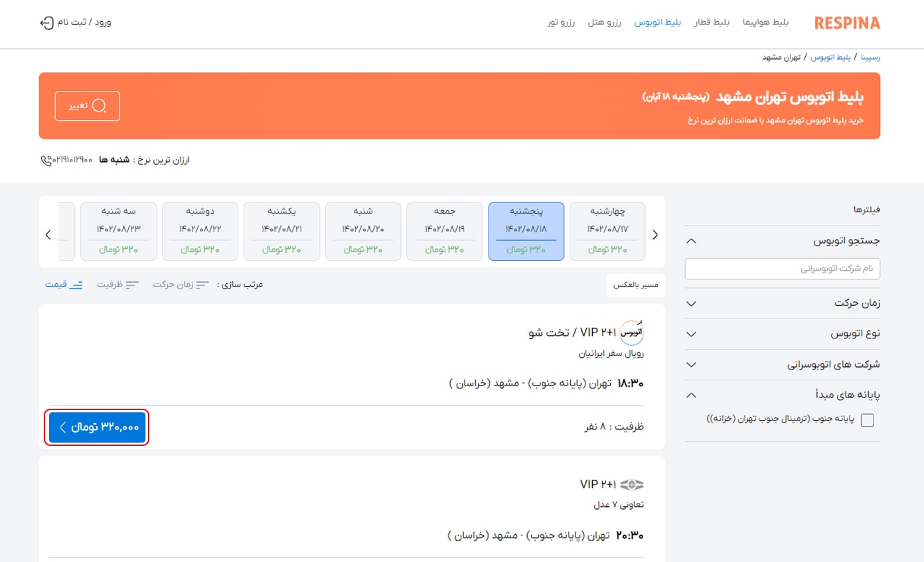Click the مسیر بالعکس button
This screenshot has height=562, width=924.
(635, 285)
